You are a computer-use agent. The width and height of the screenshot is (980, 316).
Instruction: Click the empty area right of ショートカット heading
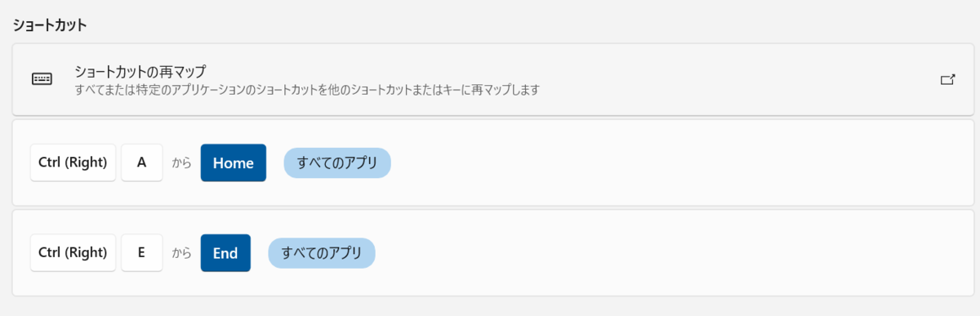(531, 24)
